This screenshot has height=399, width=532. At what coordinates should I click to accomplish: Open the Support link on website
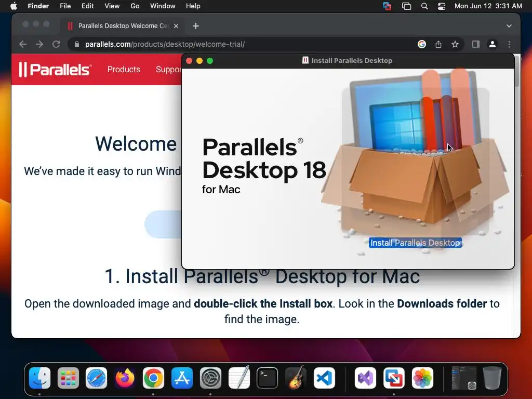[x=168, y=69]
